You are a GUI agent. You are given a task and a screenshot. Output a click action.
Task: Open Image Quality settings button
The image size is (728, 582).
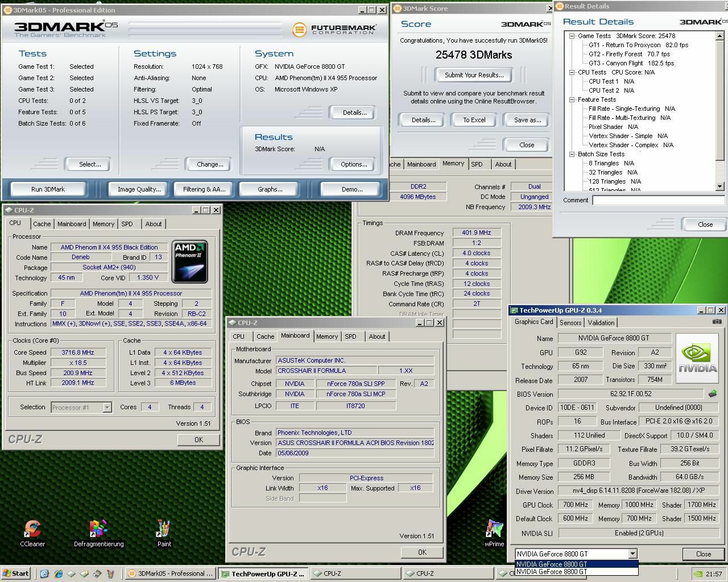(139, 189)
